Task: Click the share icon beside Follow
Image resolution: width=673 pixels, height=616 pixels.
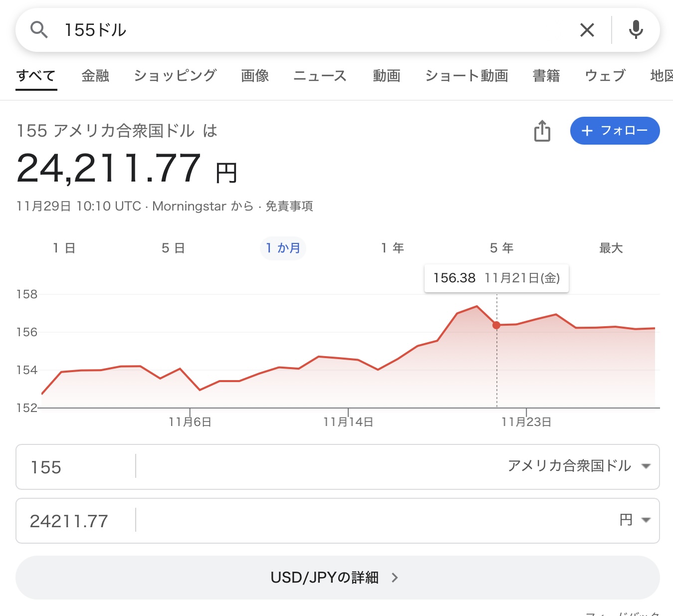Action: point(542,131)
